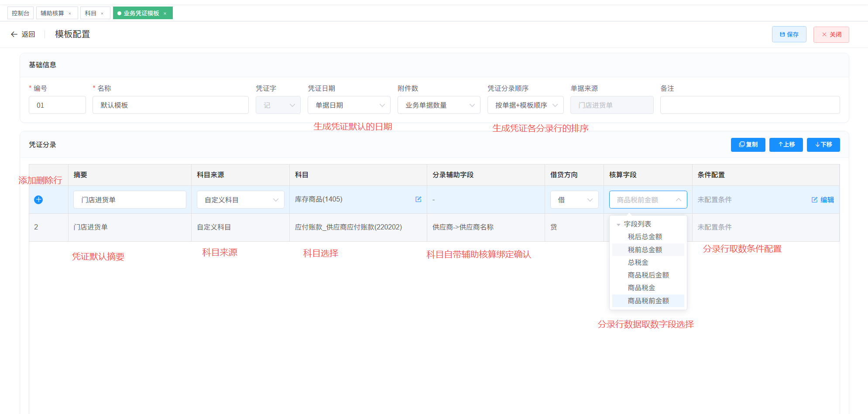Screen dimensions: 868x414
Task: Close the 业务凭证模板 tab
Action: pyautogui.click(x=165, y=14)
